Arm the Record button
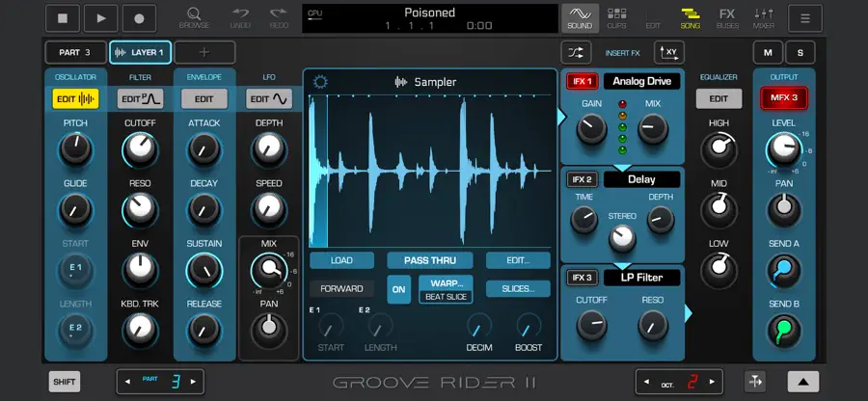 [x=139, y=18]
